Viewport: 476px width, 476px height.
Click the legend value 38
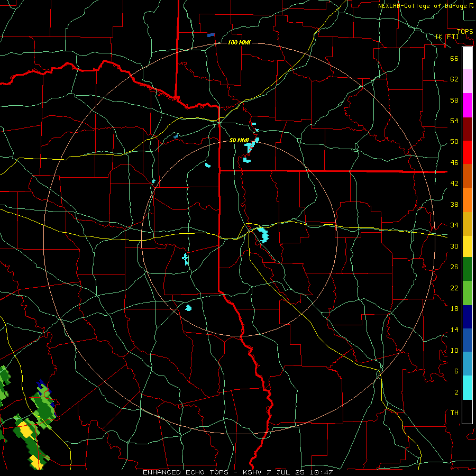[x=454, y=204]
